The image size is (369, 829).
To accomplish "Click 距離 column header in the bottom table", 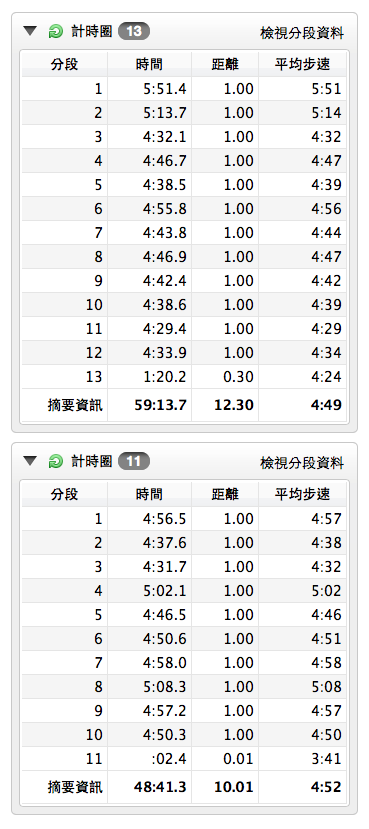I will click(225, 494).
